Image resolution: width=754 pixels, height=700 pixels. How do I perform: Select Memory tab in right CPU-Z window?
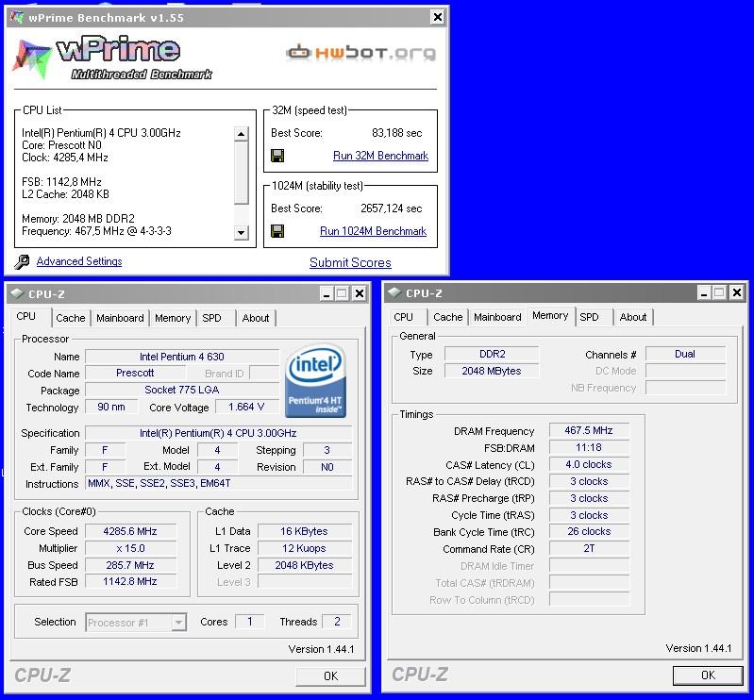pos(550,315)
